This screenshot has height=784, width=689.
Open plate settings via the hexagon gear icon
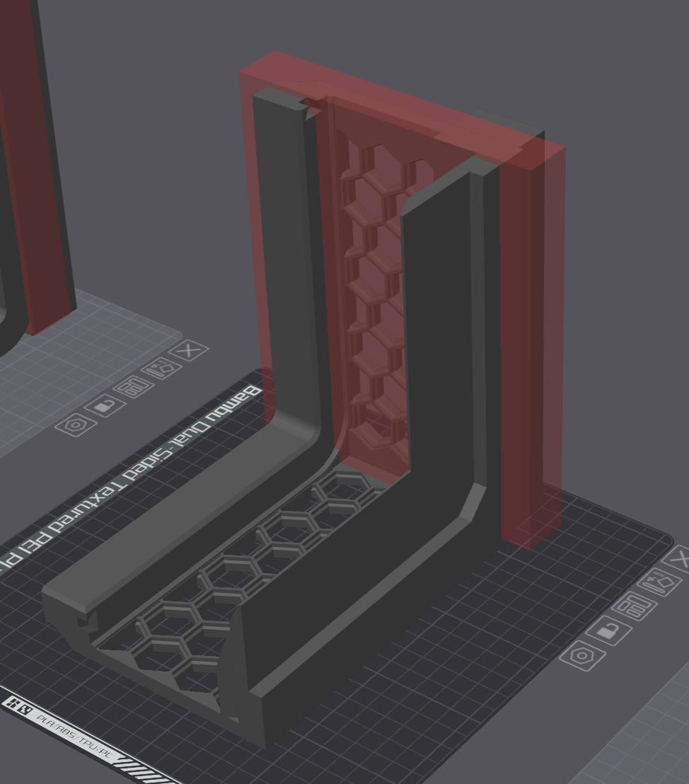(582, 656)
